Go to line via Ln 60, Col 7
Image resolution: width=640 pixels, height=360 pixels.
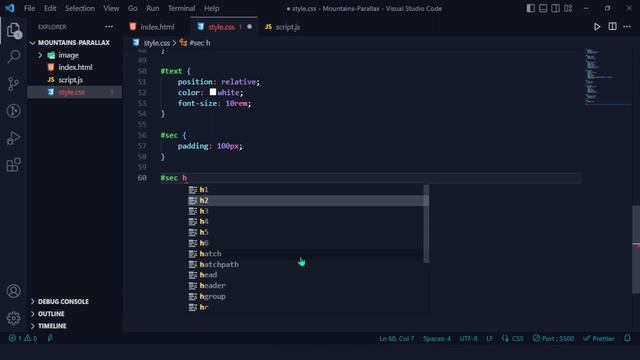coord(396,338)
